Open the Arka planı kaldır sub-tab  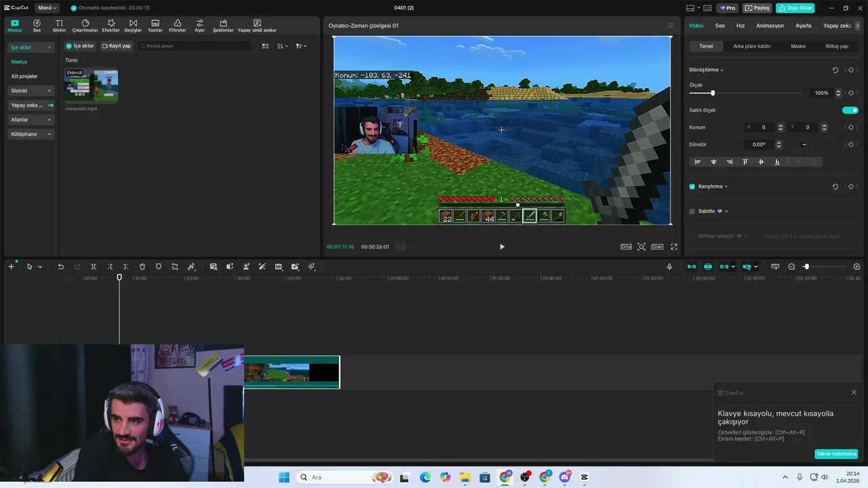tap(752, 46)
